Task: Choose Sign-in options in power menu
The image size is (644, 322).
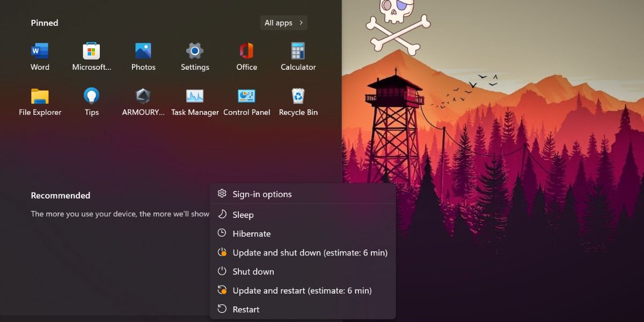Action: (x=303, y=194)
